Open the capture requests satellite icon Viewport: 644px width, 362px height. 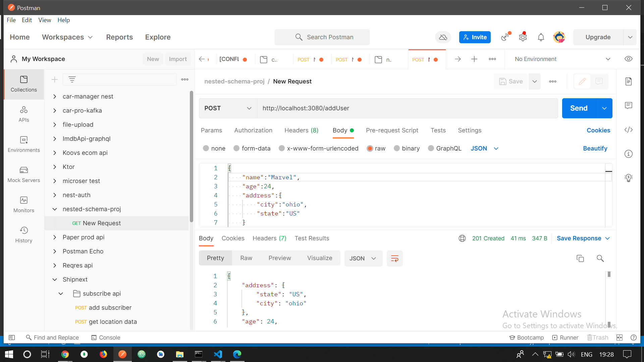tap(505, 37)
